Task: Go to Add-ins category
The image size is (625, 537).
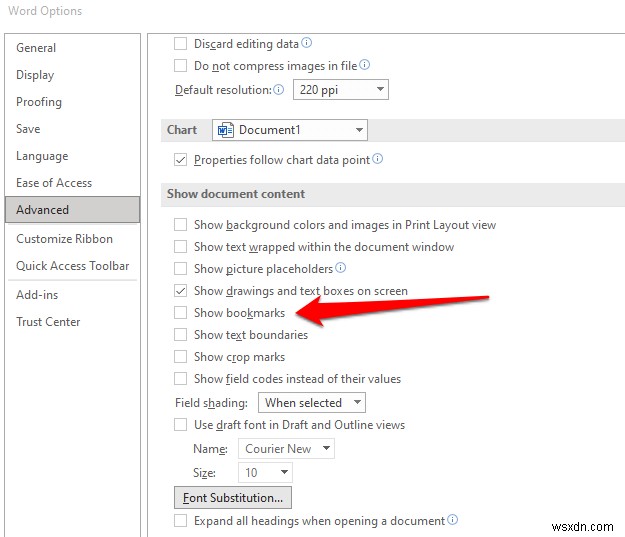Action: 73,295
